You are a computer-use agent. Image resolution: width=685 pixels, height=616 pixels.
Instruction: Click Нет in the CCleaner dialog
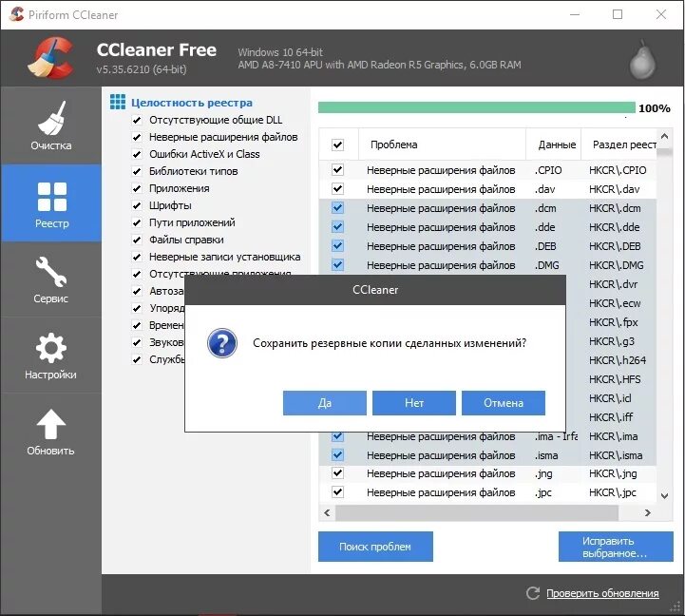[414, 403]
